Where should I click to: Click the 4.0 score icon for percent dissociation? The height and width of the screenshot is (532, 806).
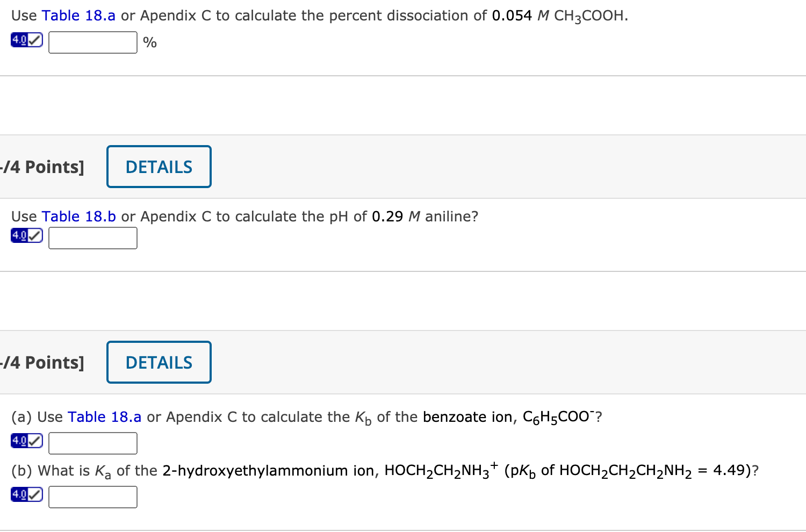(x=27, y=40)
